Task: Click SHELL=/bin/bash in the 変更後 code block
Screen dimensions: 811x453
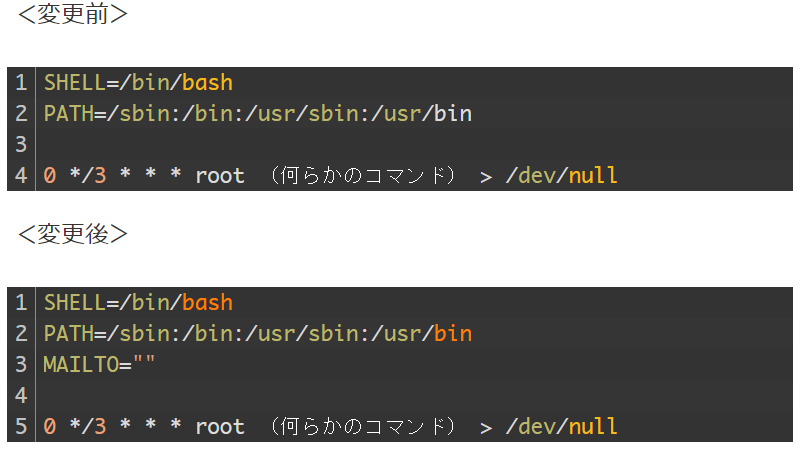Action: click(138, 303)
